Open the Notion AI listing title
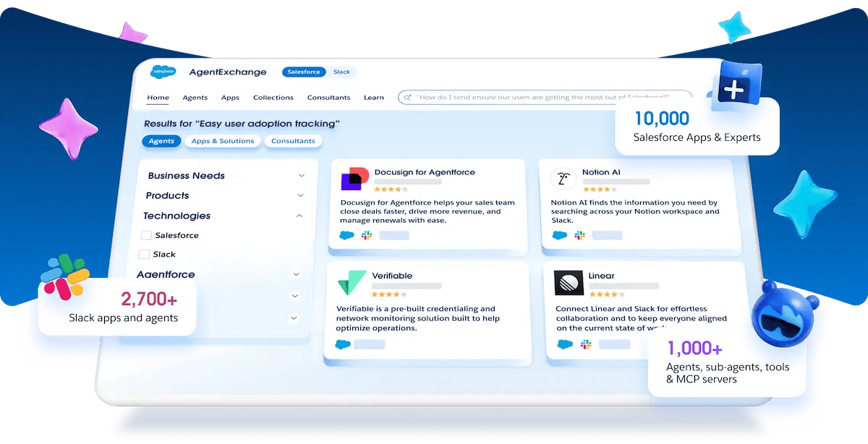 pyautogui.click(x=601, y=173)
